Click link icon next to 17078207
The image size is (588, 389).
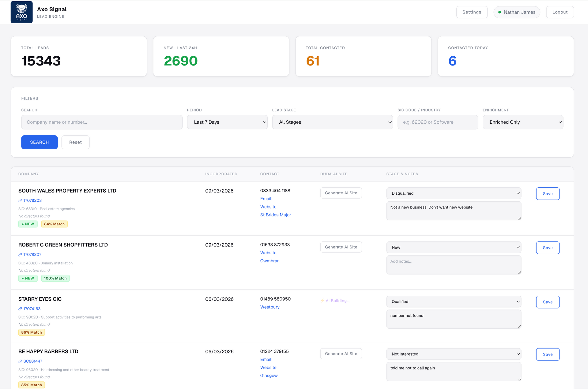[20, 254]
